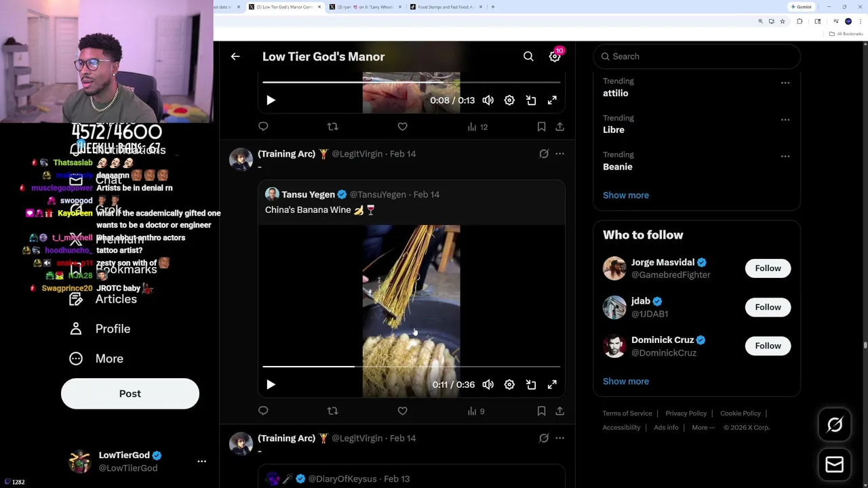Show more suggestions under Who to follow
The image size is (868, 488).
tap(626, 381)
